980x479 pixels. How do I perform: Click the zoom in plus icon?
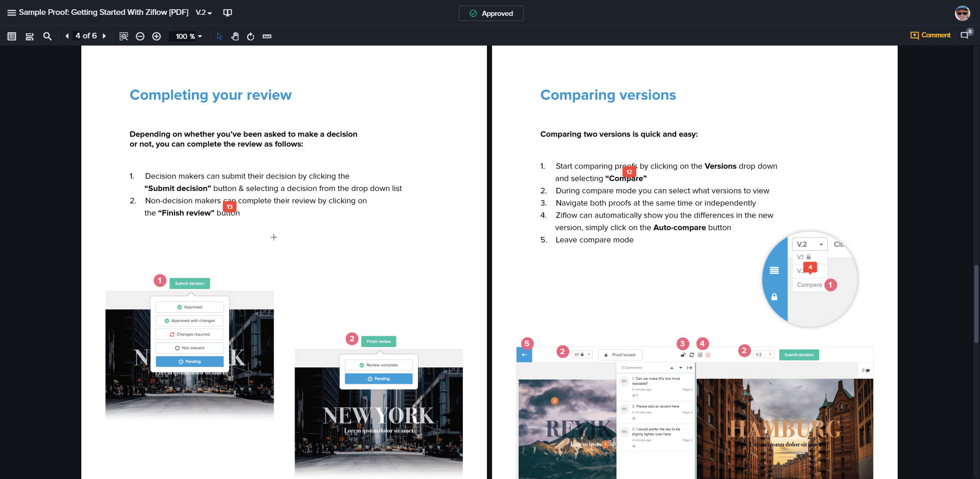(x=157, y=36)
